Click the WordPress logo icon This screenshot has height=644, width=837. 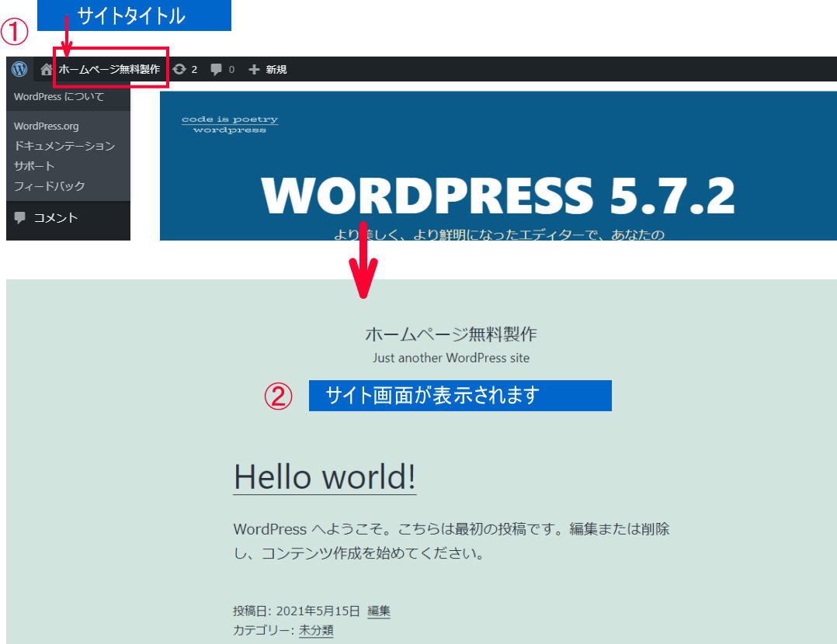tap(19, 69)
